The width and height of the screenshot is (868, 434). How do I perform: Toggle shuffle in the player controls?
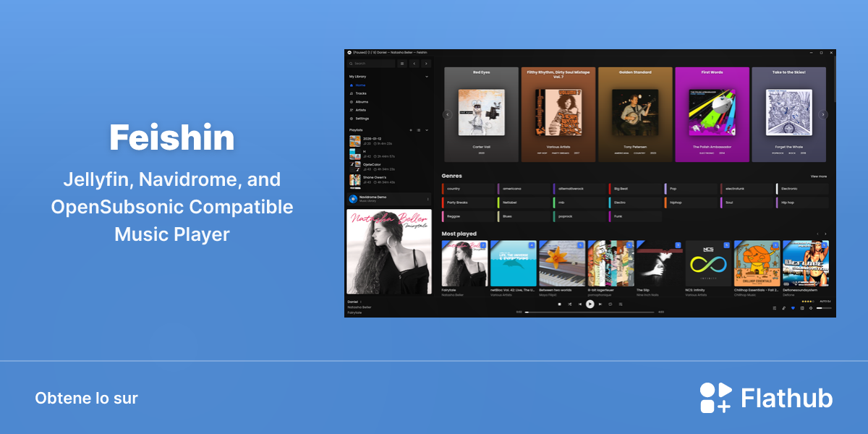[x=569, y=305]
